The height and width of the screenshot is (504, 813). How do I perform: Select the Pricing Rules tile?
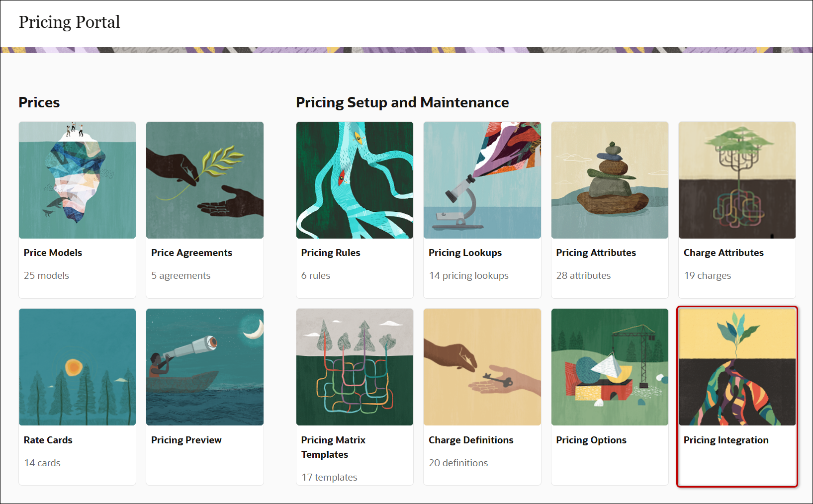click(x=354, y=180)
